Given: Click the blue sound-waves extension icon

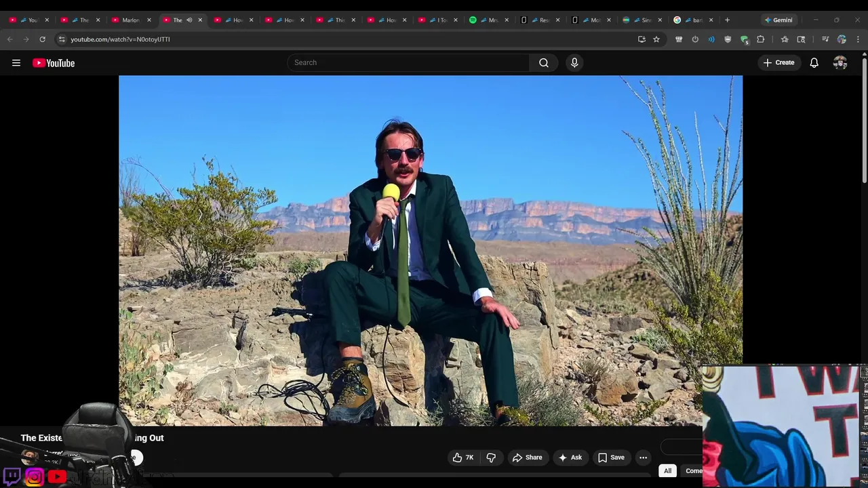Looking at the screenshot, I should pyautogui.click(x=711, y=39).
